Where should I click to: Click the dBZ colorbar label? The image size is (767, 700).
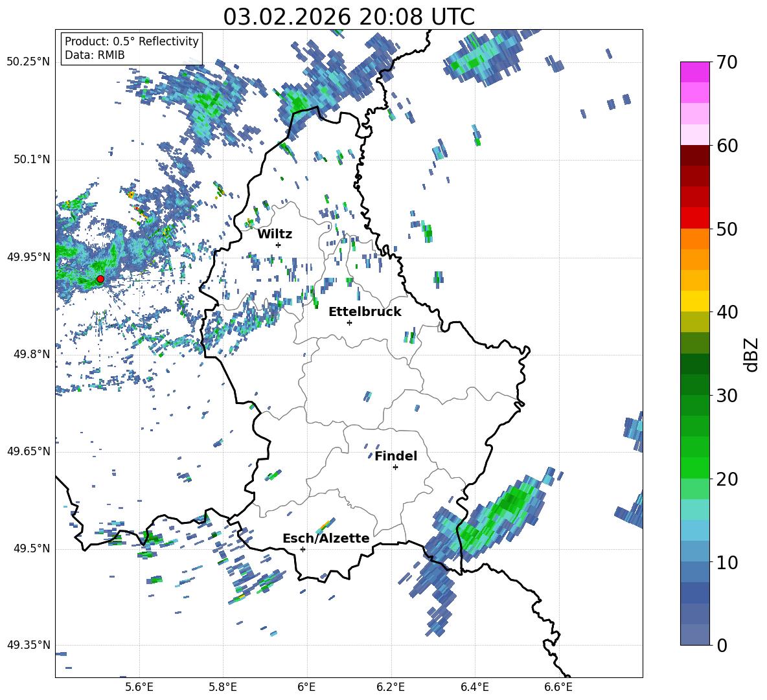[752, 354]
